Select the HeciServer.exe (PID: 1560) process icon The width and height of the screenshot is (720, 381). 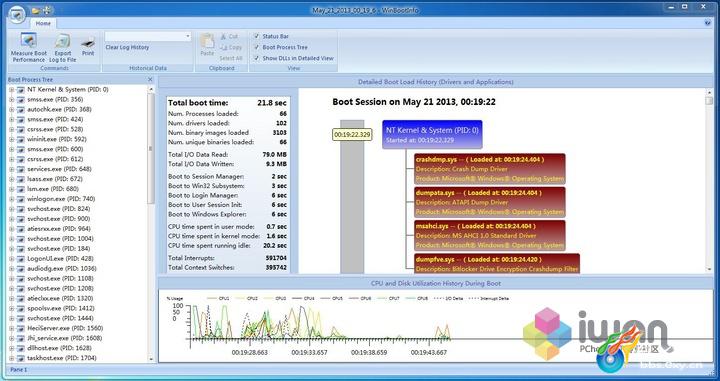coord(21,329)
